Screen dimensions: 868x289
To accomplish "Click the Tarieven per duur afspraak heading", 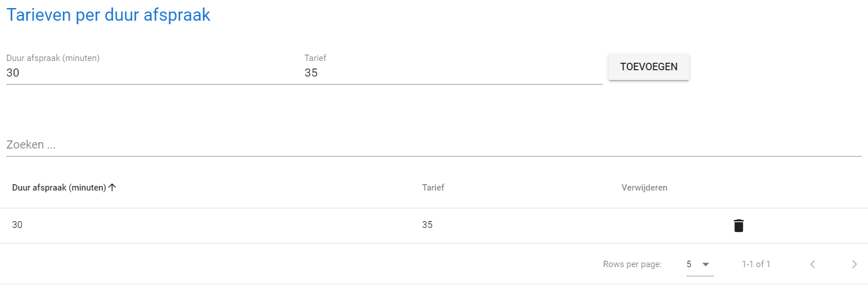I will [108, 16].
